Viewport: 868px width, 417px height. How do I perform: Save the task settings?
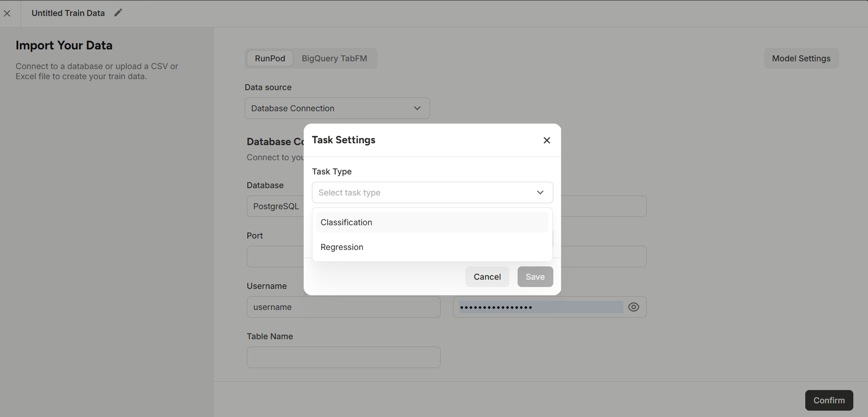click(x=535, y=277)
